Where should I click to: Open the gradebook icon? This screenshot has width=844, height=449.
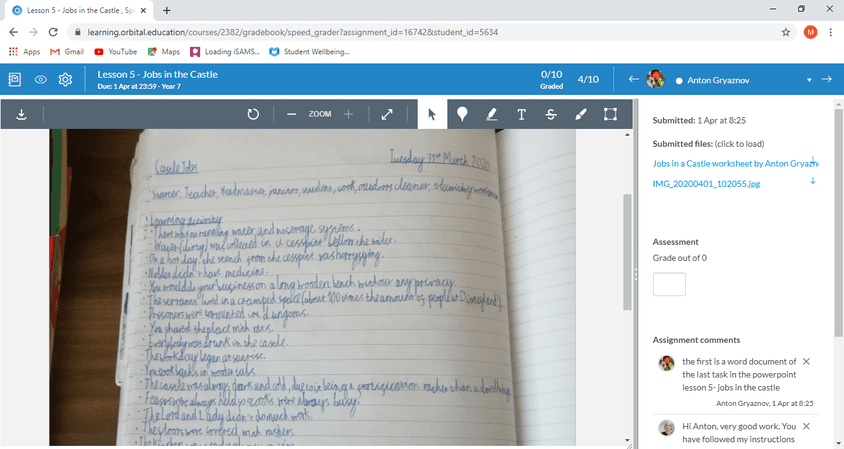tap(15, 80)
